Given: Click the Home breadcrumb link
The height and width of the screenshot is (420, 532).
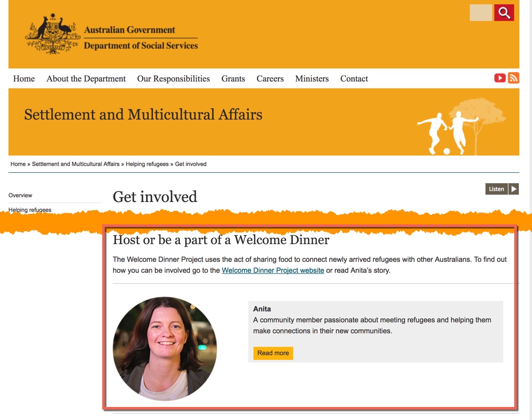Looking at the screenshot, I should 18,164.
